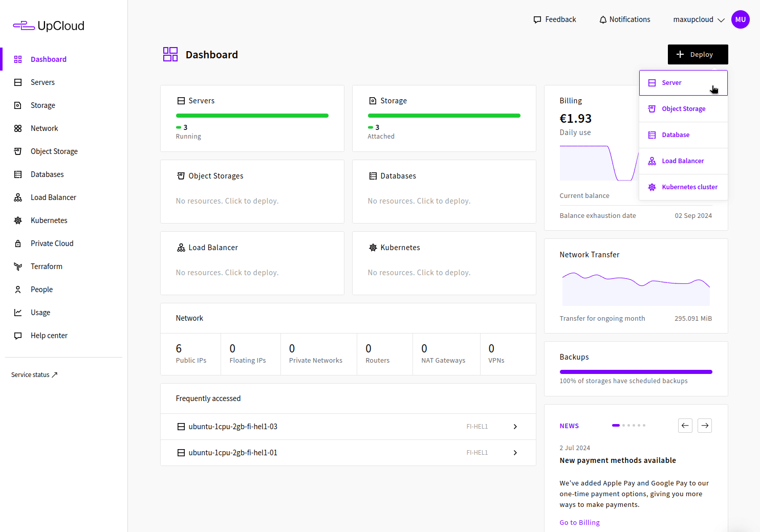760x532 pixels.
Task: Open Help center in the sidebar
Action: [63, 336]
